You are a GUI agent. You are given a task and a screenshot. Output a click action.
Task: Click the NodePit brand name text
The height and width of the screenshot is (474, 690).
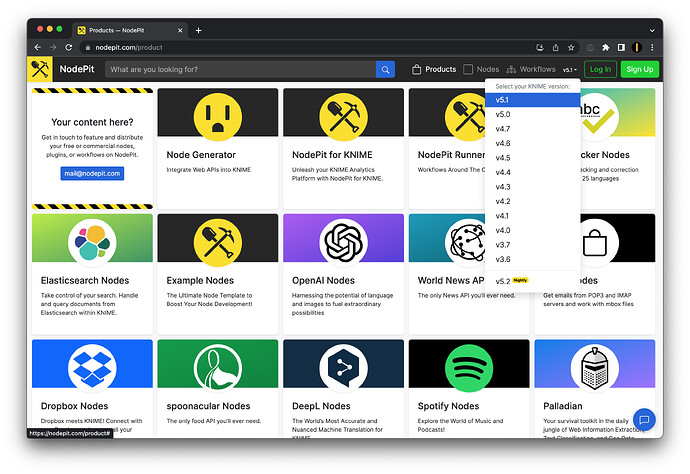[77, 70]
